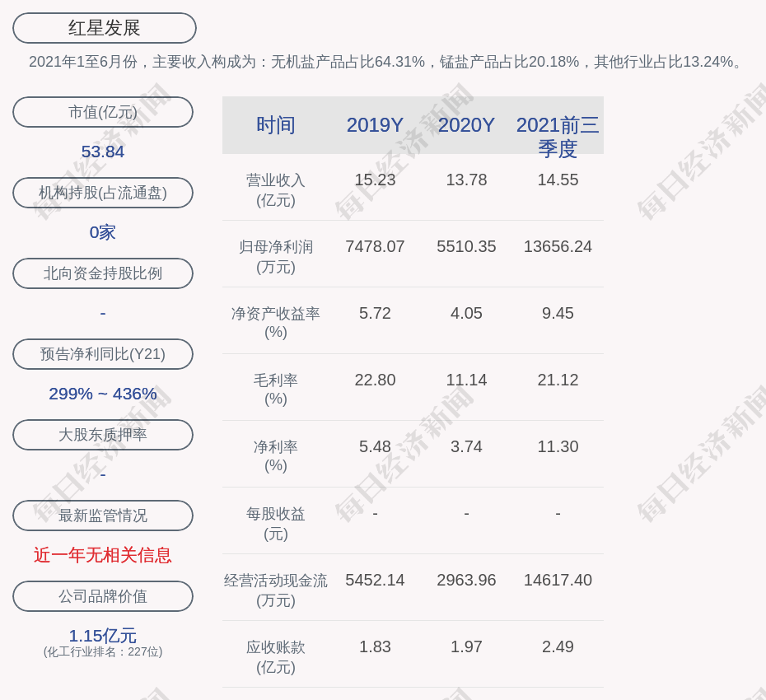This screenshot has height=700, width=766.
Task: Click the 21.12 gross margin cell
Action: point(558,380)
